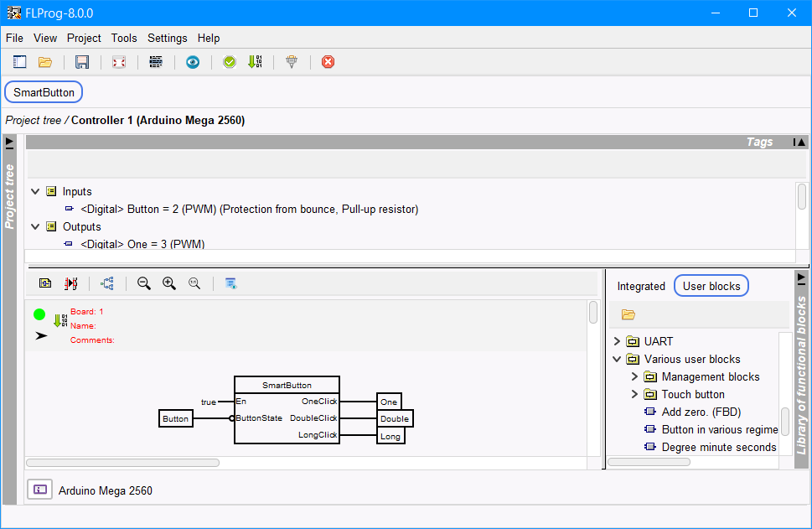Click the green checkmark verify icon in toolbar
Viewport: 812px width, 529px height.
tap(230, 62)
